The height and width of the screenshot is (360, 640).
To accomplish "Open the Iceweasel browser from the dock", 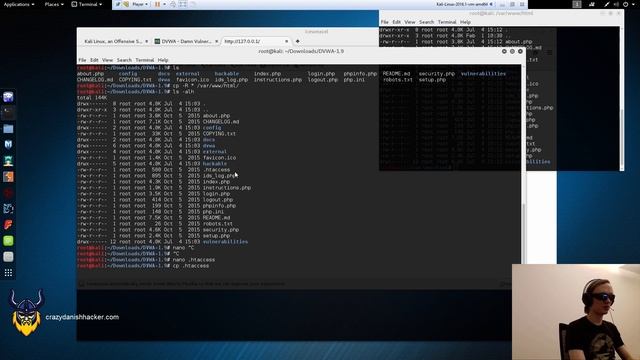I will point(8,97).
